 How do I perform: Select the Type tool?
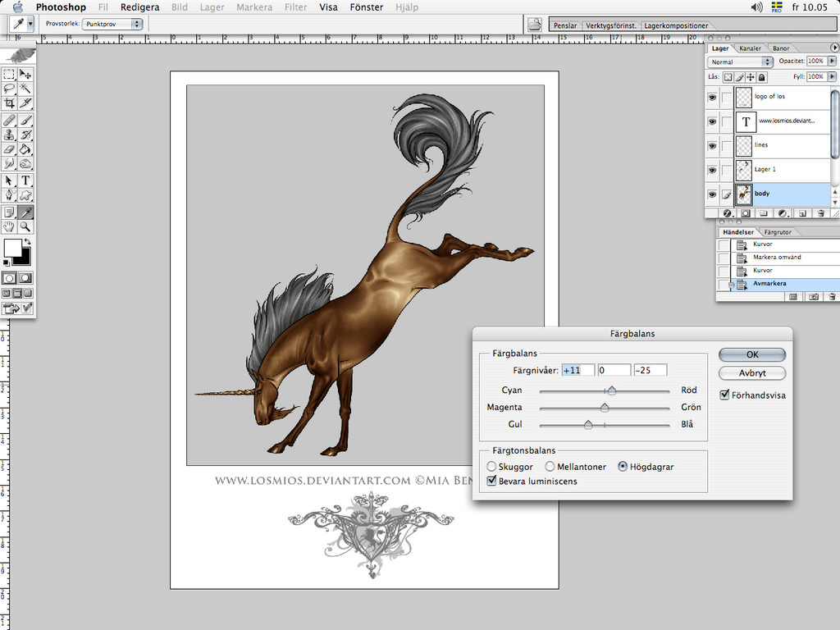click(25, 180)
